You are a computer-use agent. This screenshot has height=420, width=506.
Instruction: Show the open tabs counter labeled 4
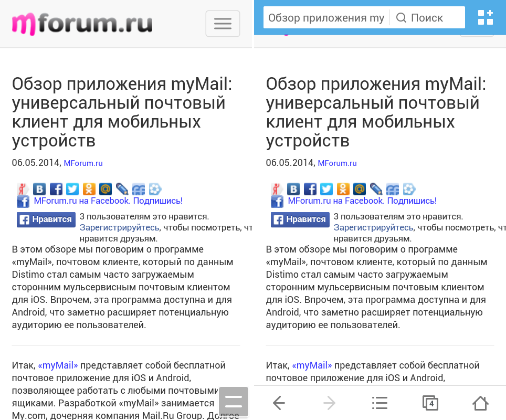[430, 403]
